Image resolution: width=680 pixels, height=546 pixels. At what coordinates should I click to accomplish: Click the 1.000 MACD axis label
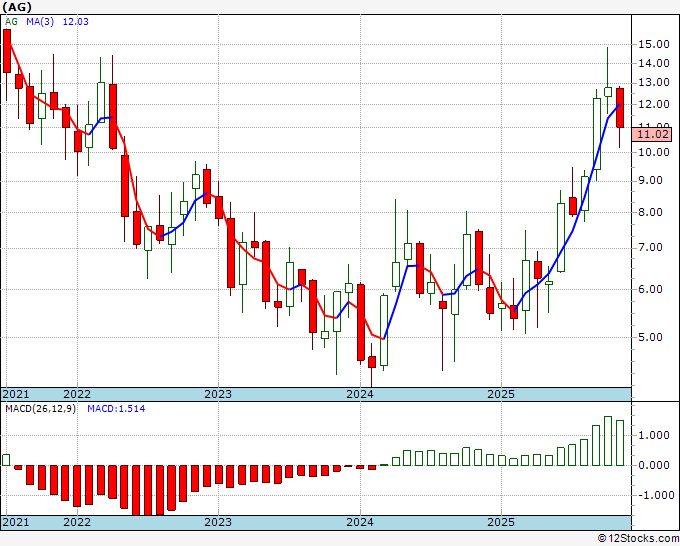pos(654,435)
